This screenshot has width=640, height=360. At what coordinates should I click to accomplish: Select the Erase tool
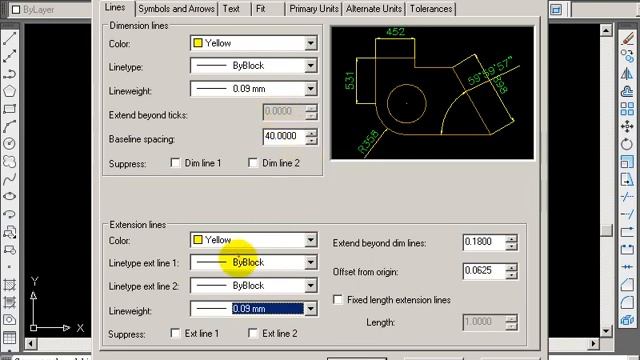click(627, 38)
